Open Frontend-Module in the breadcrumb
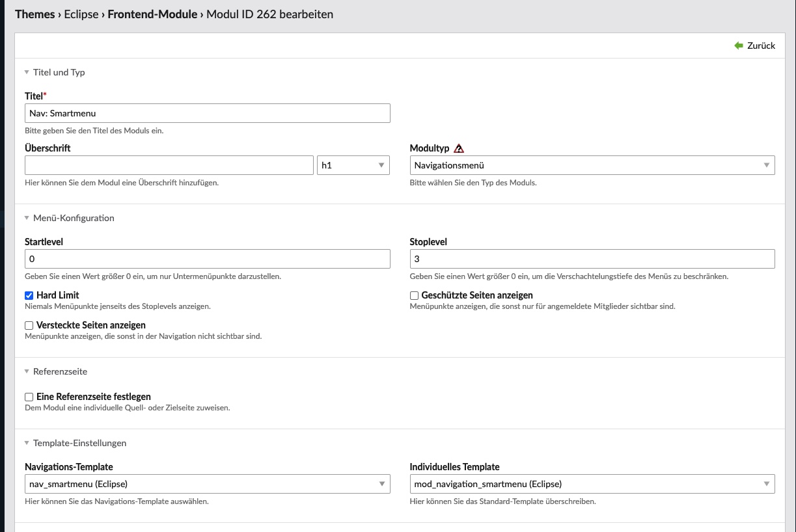The width and height of the screenshot is (796, 532). click(152, 14)
